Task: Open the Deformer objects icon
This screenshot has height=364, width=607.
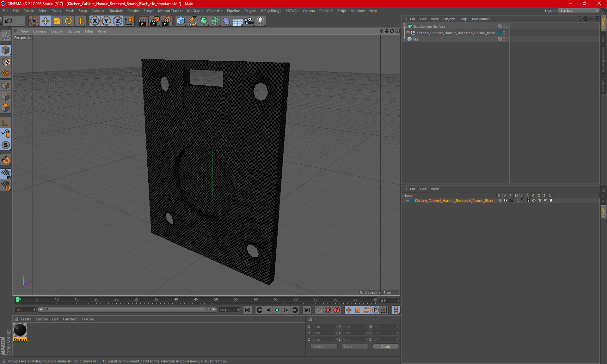Action: coord(226,21)
